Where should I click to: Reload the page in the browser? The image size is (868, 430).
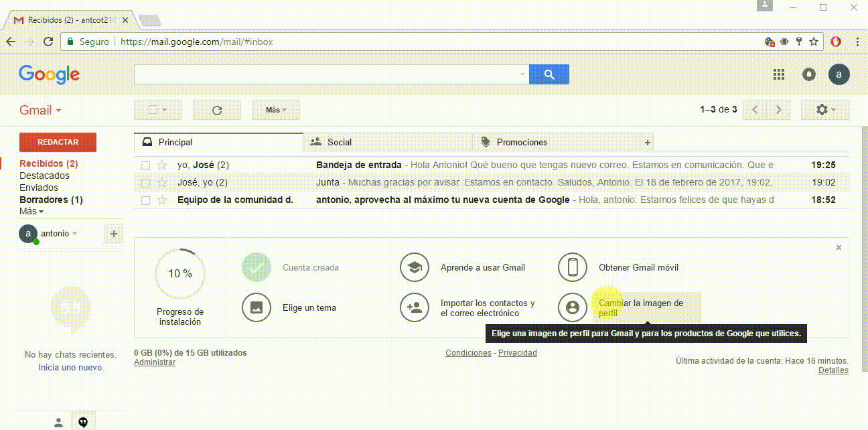tap(48, 42)
